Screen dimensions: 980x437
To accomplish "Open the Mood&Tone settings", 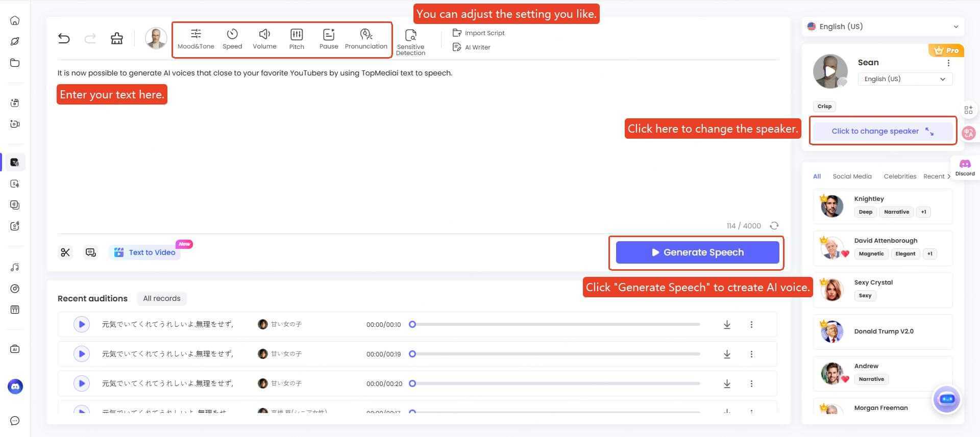I will 195,39.
